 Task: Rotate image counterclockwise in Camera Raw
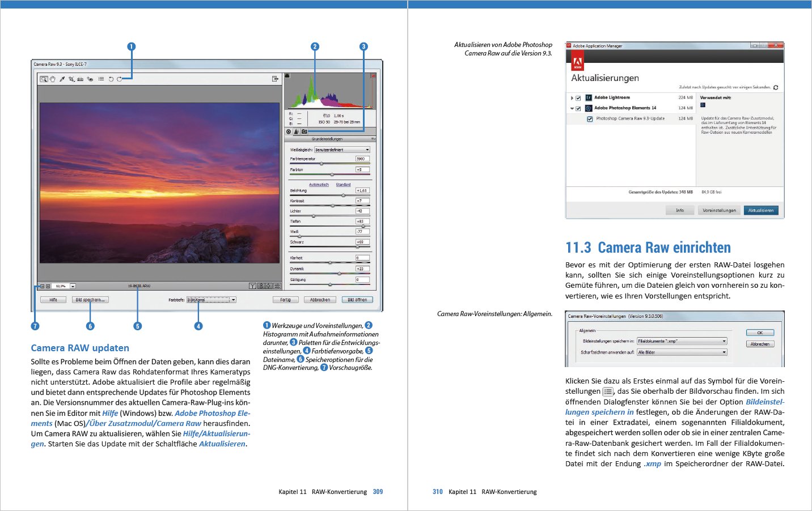click(x=111, y=79)
